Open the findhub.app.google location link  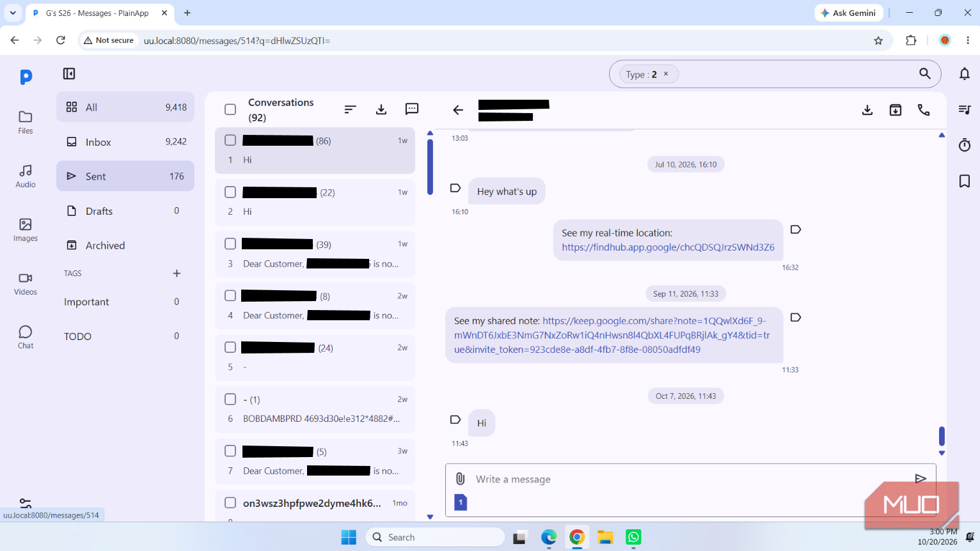[x=668, y=247]
